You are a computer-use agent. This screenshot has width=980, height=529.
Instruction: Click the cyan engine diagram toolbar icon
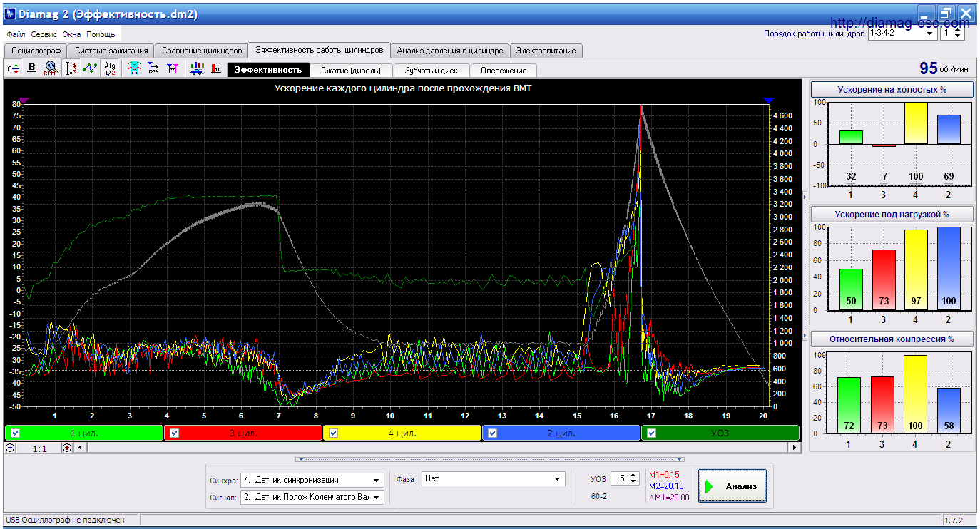(133, 68)
